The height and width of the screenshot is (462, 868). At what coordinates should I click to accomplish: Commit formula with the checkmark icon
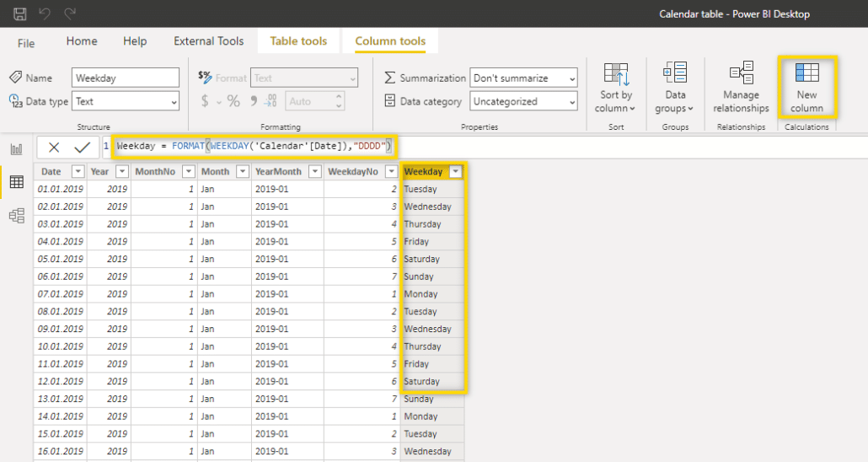[82, 148]
